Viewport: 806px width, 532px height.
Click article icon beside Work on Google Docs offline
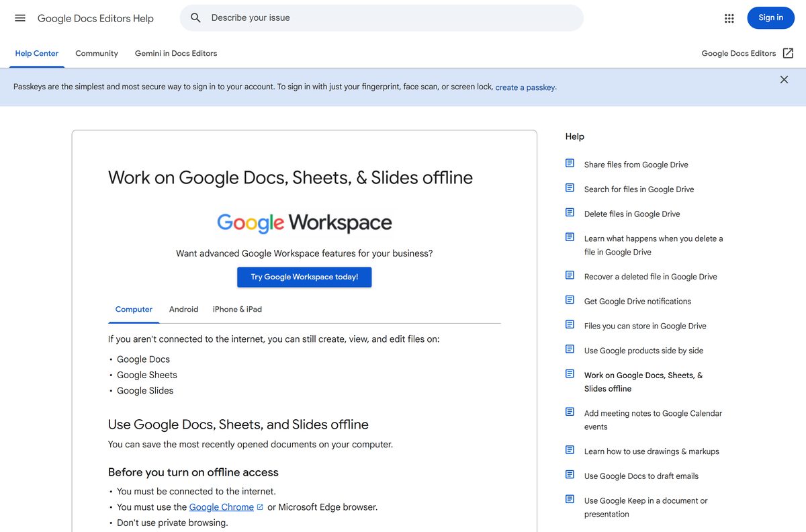pyautogui.click(x=570, y=373)
